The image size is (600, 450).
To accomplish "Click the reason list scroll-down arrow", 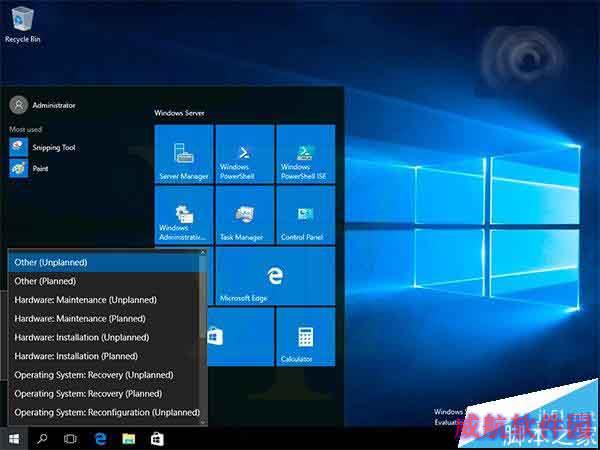I will click(203, 422).
